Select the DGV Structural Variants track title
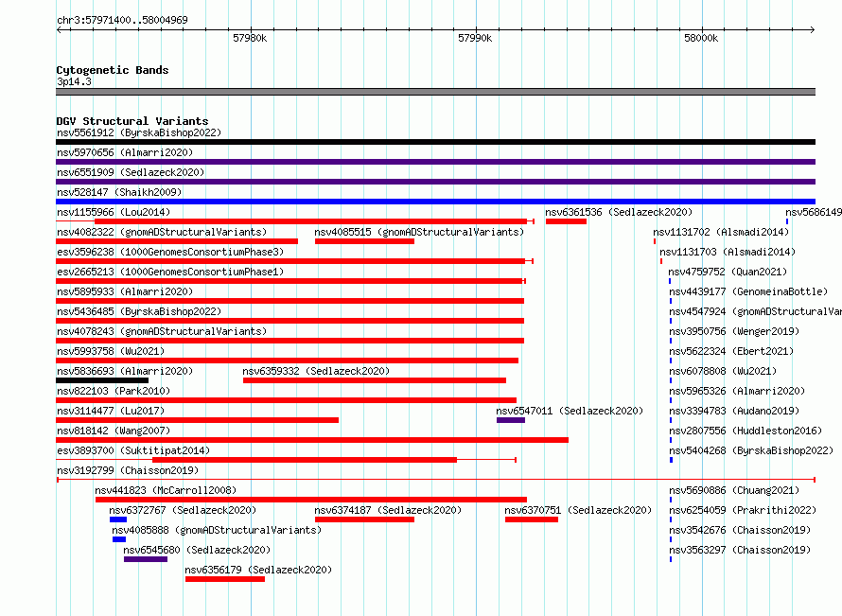Image resolution: width=842 pixels, height=616 pixels. [132, 121]
